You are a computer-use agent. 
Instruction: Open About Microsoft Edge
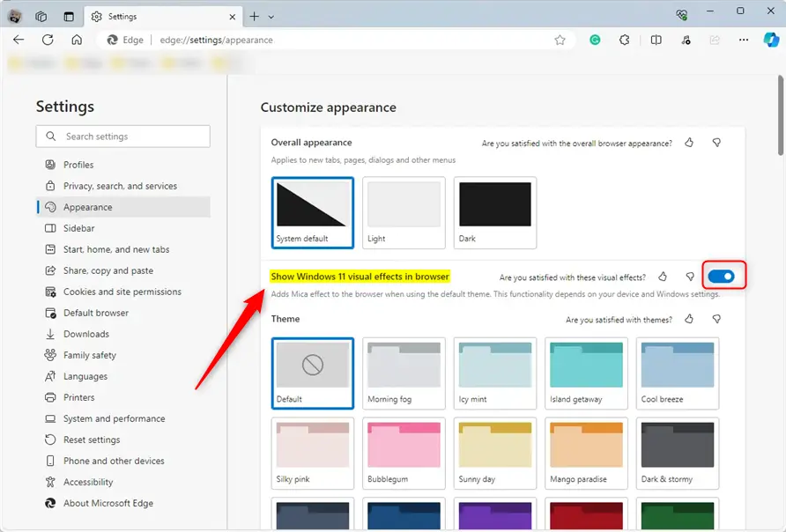123,503
